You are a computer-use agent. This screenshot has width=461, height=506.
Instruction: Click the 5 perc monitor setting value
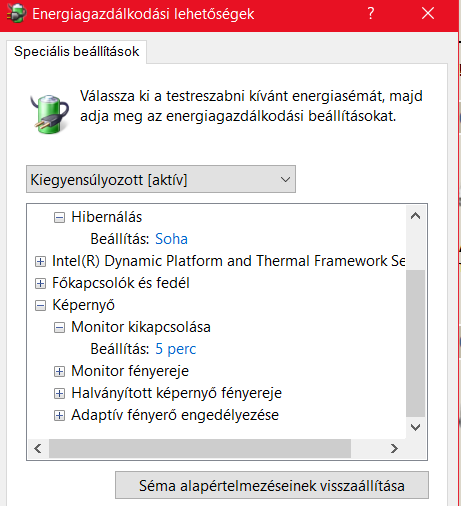[176, 349]
